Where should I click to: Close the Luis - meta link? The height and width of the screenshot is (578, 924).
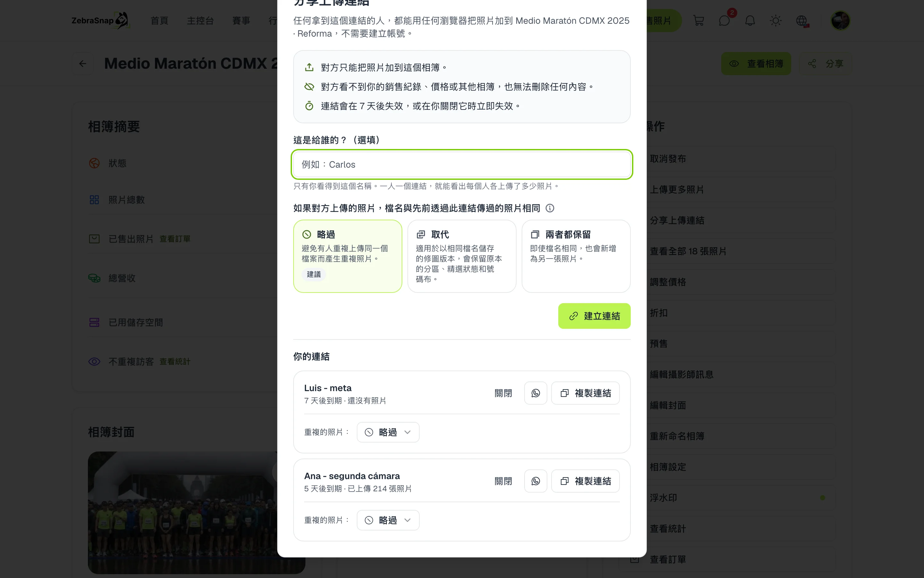pyautogui.click(x=503, y=393)
